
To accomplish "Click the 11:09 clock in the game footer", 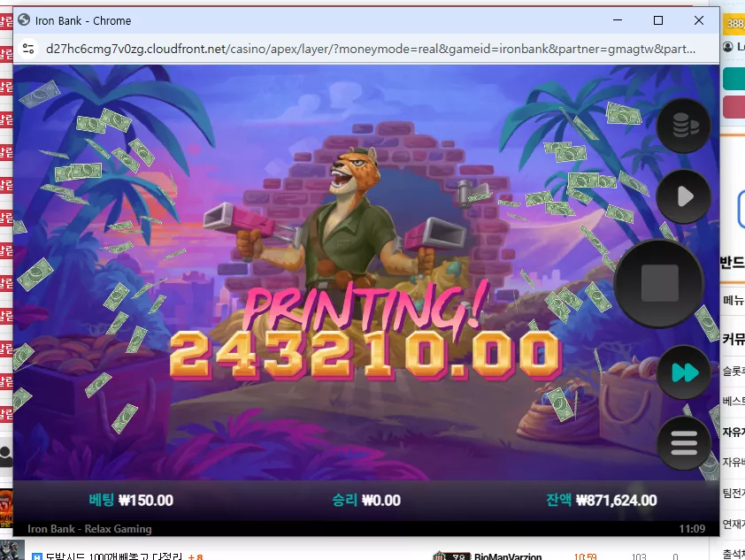I will (692, 529).
